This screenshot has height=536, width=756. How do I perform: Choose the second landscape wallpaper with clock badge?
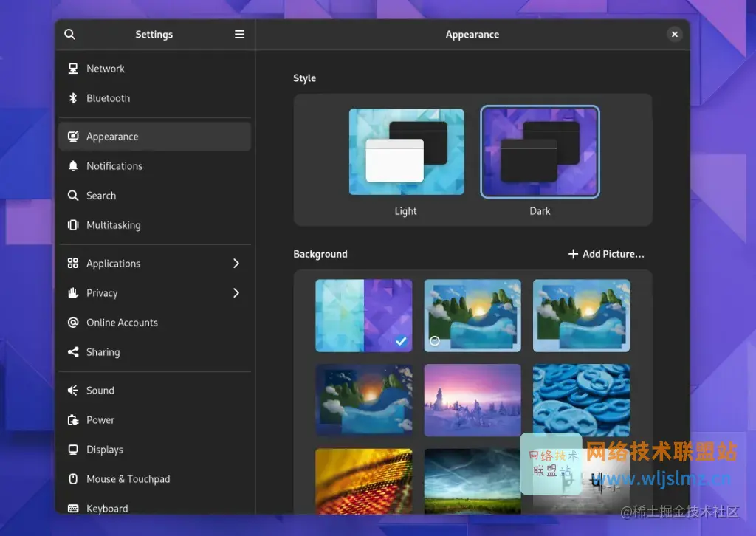(x=472, y=315)
